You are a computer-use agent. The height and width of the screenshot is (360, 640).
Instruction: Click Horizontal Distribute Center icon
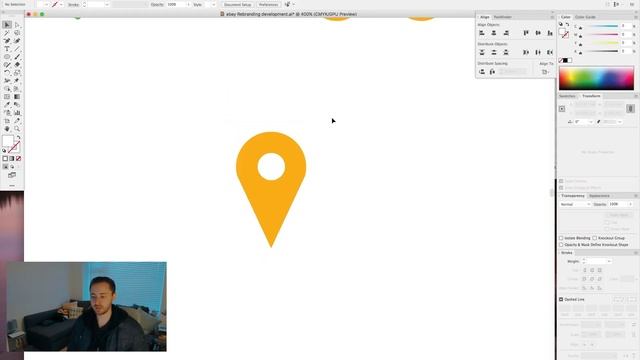538,52
